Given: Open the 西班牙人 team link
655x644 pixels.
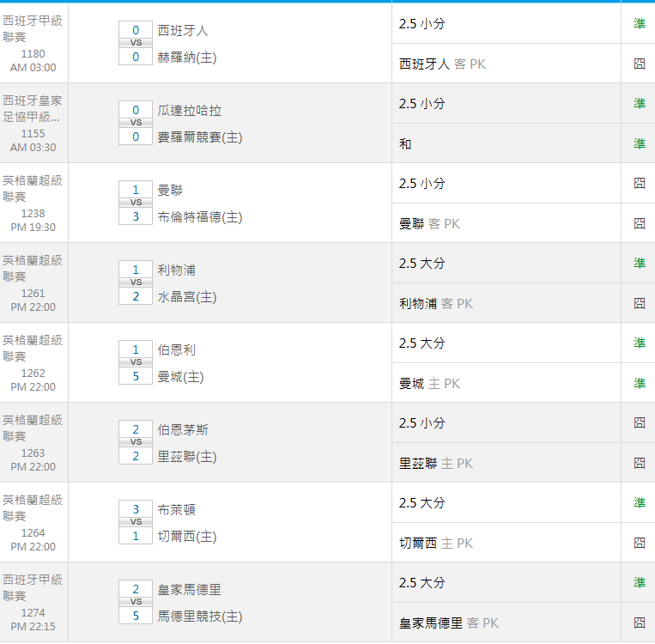Looking at the screenshot, I should 183,30.
